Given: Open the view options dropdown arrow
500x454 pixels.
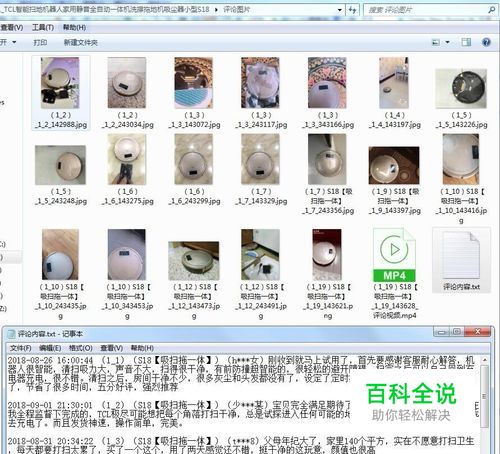Looking at the screenshot, I should tap(447, 42).
